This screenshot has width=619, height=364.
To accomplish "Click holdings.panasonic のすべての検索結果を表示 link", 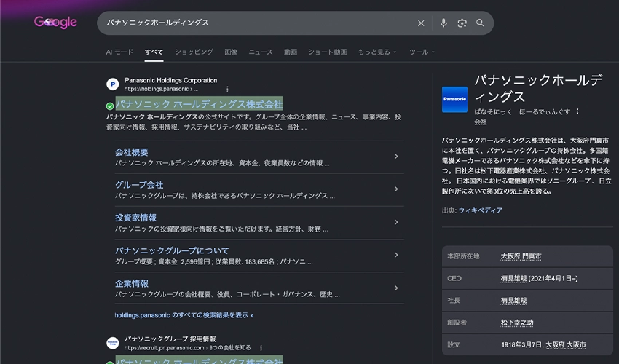I will pyautogui.click(x=184, y=315).
